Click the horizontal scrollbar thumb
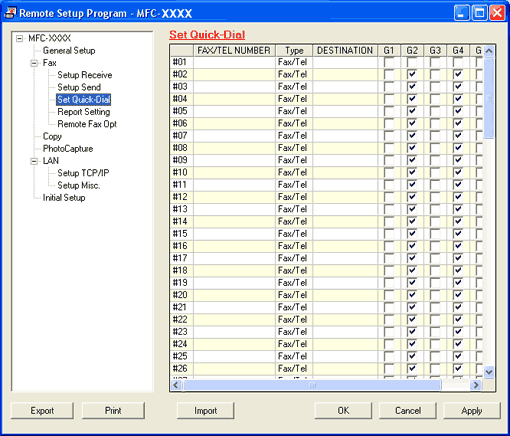The height and width of the screenshot is (436, 510). [x=312, y=385]
